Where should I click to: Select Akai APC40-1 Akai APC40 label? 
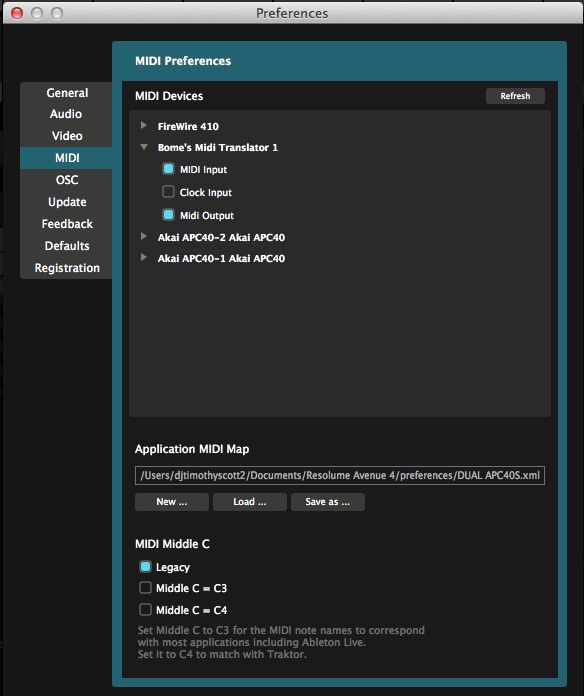pos(221,258)
